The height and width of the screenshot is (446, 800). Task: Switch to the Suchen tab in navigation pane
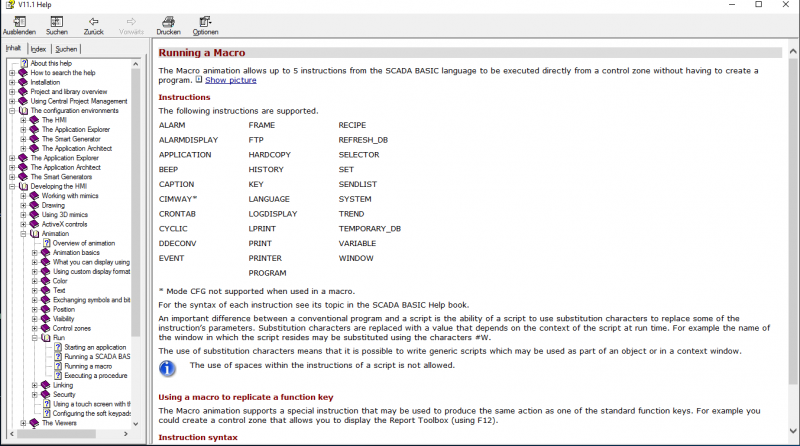pyautogui.click(x=66, y=49)
